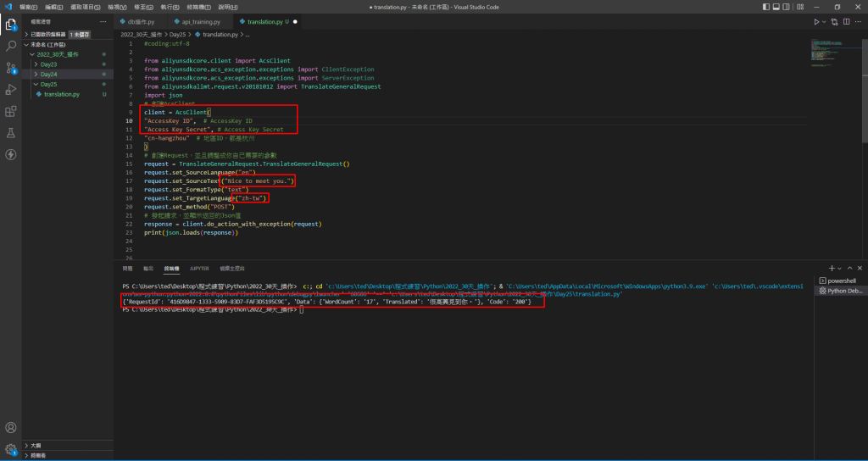This screenshot has width=868, height=461.
Task: Switch to the 偵錯主控台 panel tab
Action: (x=232, y=268)
